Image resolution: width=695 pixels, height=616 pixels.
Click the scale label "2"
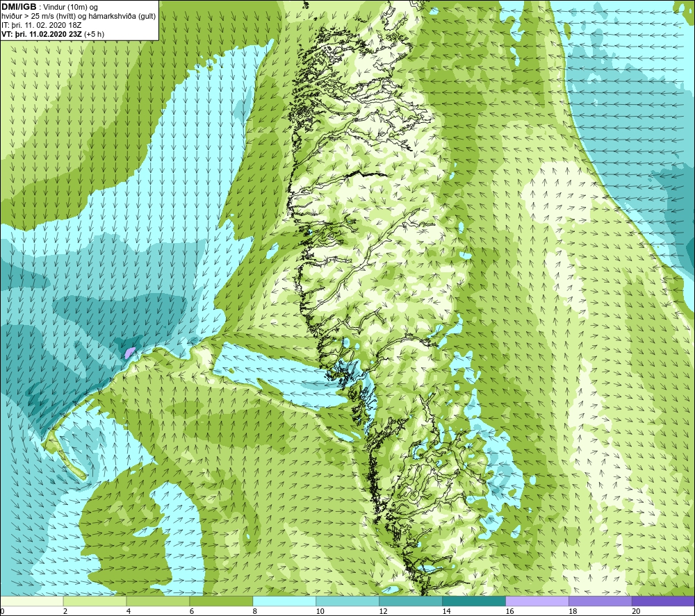click(x=65, y=611)
